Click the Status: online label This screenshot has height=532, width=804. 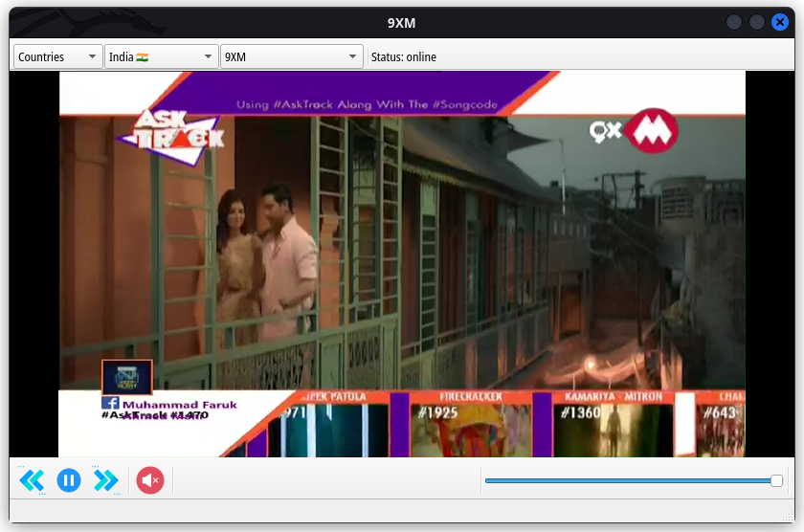pos(404,56)
